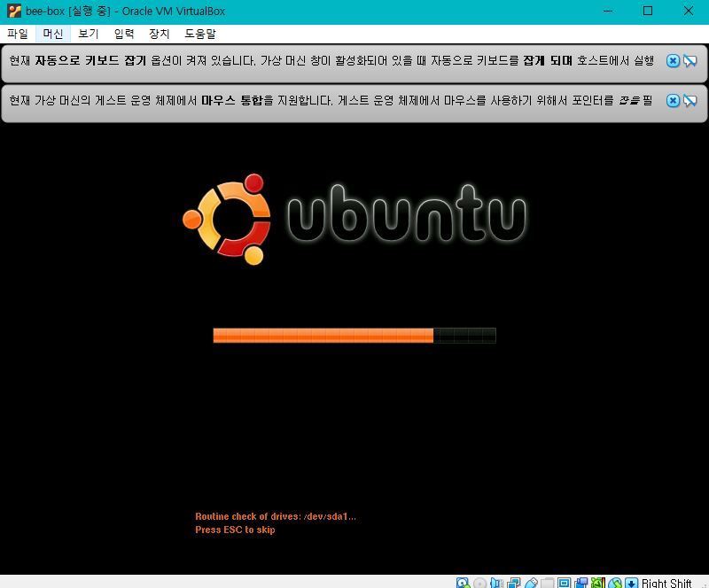Click the orange boot progress bar

tap(354, 336)
